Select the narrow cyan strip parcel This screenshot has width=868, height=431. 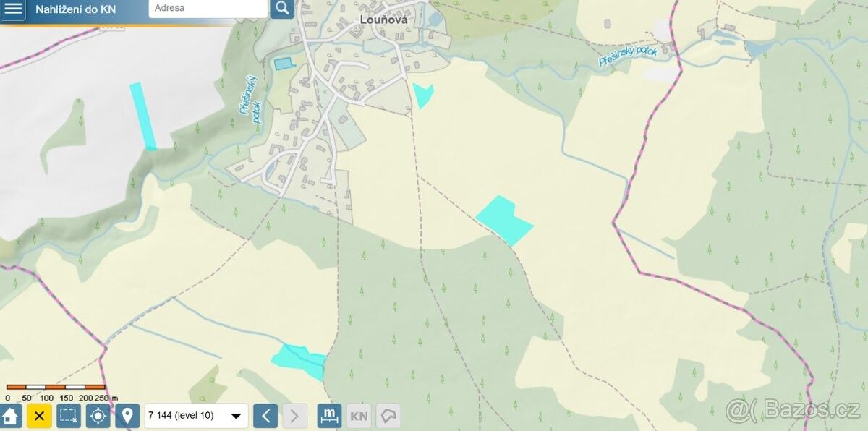point(142,116)
